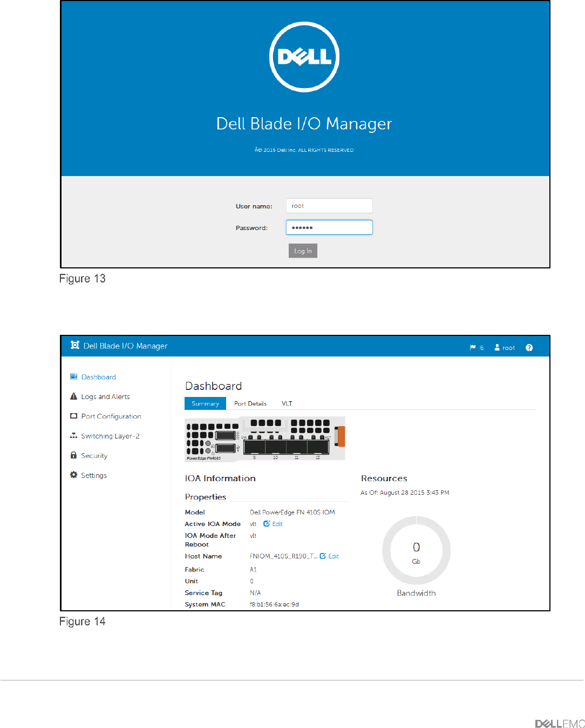Click the Switching Layer-2 network icon
This screenshot has height=728, width=585.
[x=74, y=435]
